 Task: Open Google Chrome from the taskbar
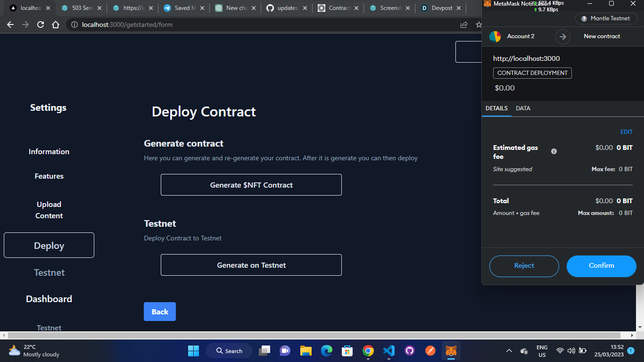point(368,351)
